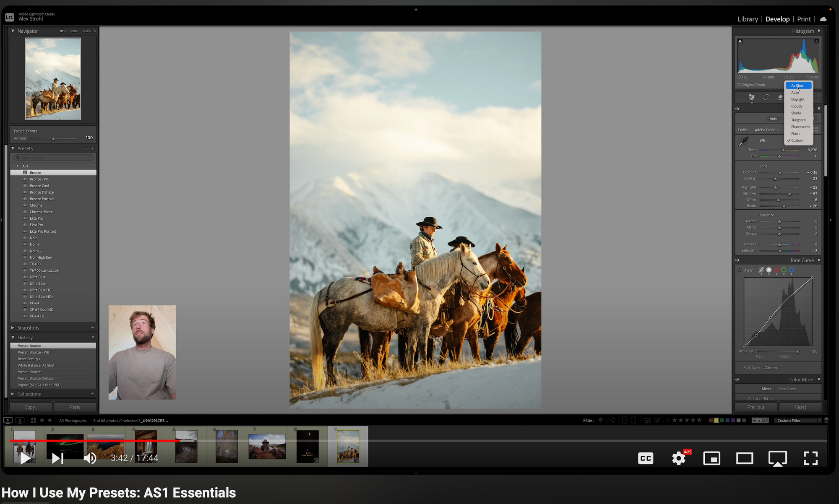Select the Edit sliders icon

(x=752, y=97)
